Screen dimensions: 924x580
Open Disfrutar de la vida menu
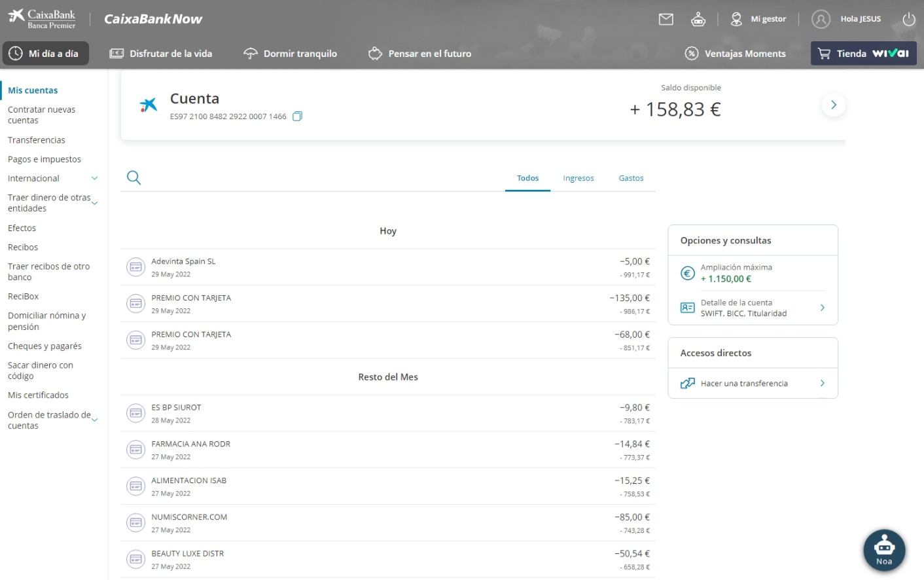(x=161, y=54)
